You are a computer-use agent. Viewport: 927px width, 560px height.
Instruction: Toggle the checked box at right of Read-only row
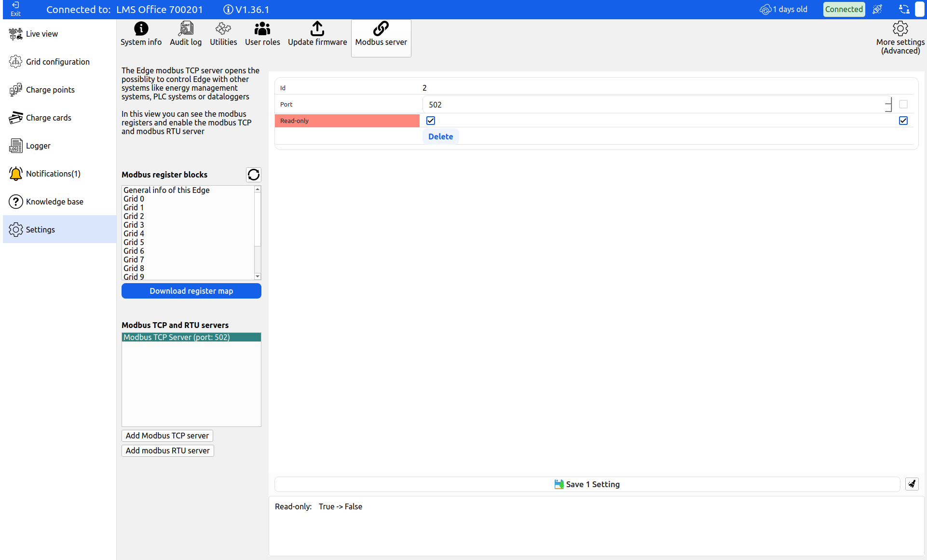pos(903,121)
